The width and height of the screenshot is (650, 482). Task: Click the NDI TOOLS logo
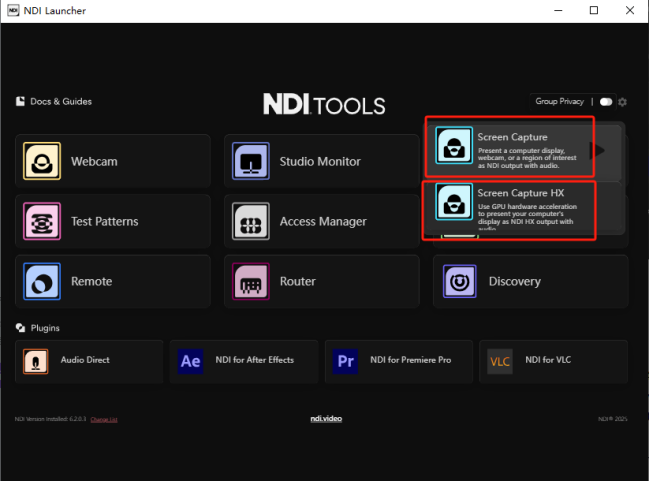pos(324,104)
